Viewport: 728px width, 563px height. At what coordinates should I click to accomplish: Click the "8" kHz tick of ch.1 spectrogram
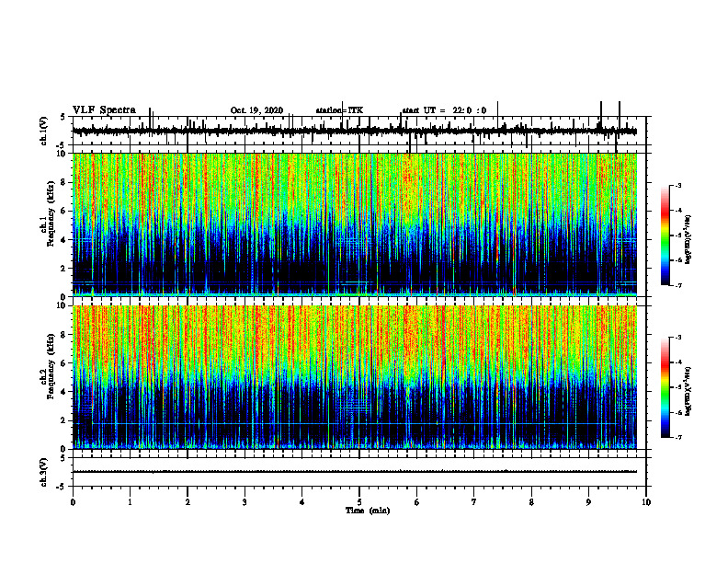(x=64, y=182)
